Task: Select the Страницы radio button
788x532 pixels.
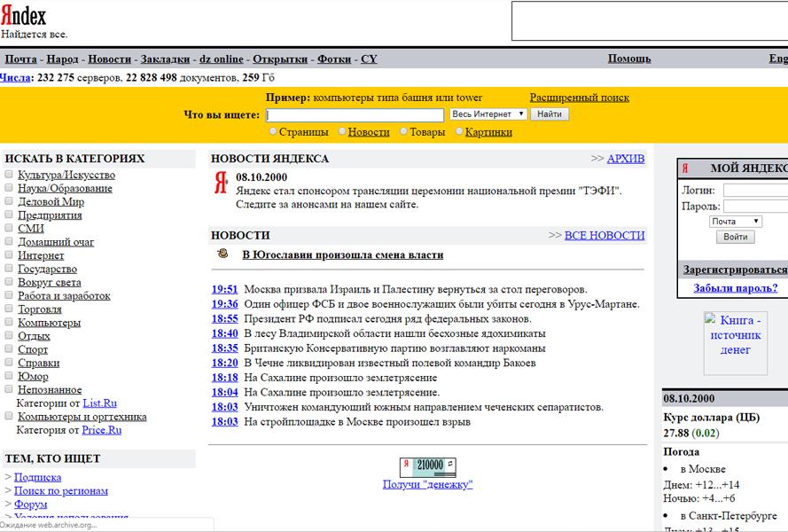Action: coord(273,132)
